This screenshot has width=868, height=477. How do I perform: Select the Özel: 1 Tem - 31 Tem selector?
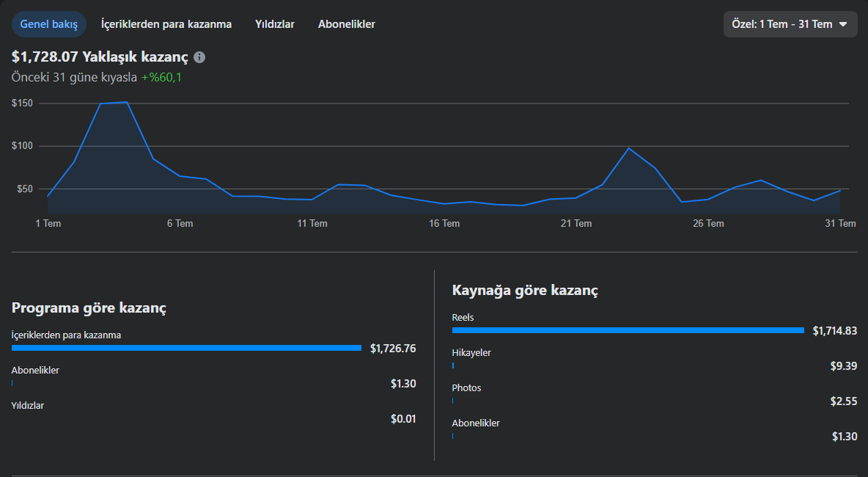(790, 24)
